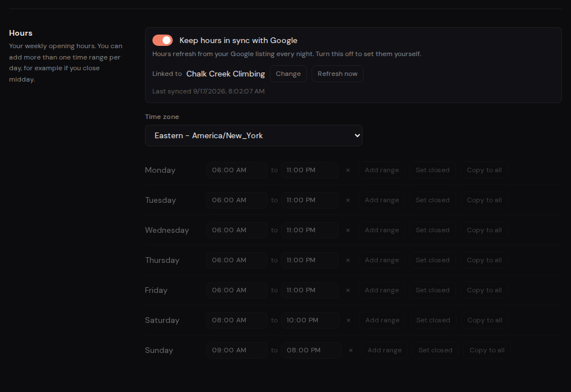
Task: Click Thursday closing time field
Action: 309,260
